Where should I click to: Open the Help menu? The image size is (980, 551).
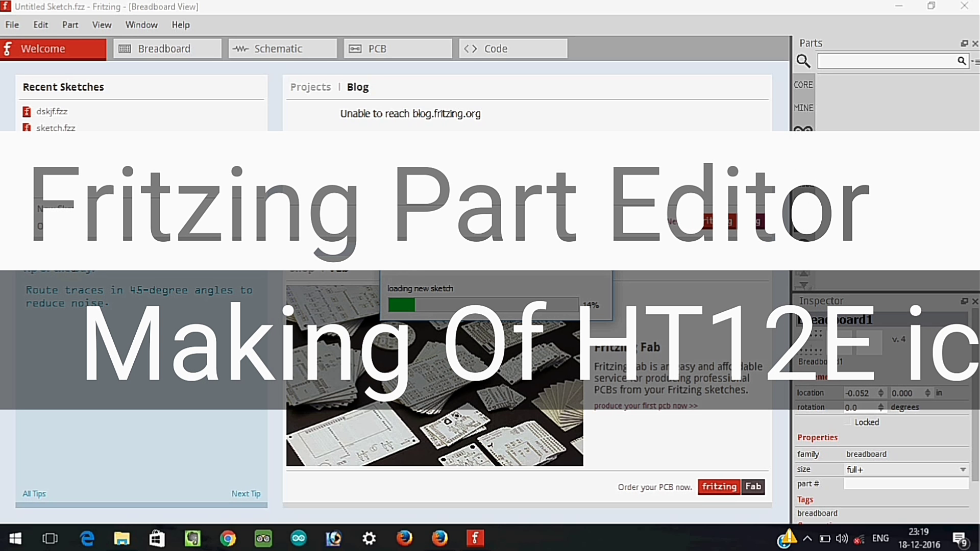point(181,24)
